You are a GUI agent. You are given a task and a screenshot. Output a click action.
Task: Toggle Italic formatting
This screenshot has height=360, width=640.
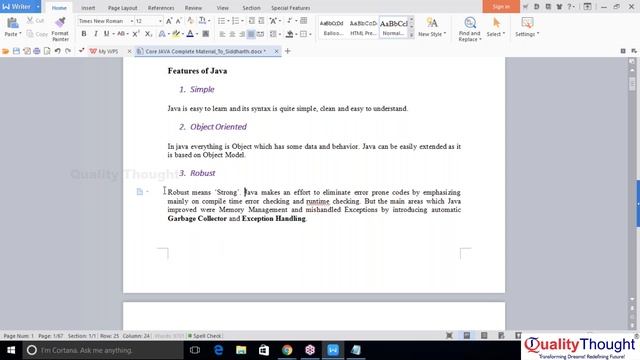96,34
